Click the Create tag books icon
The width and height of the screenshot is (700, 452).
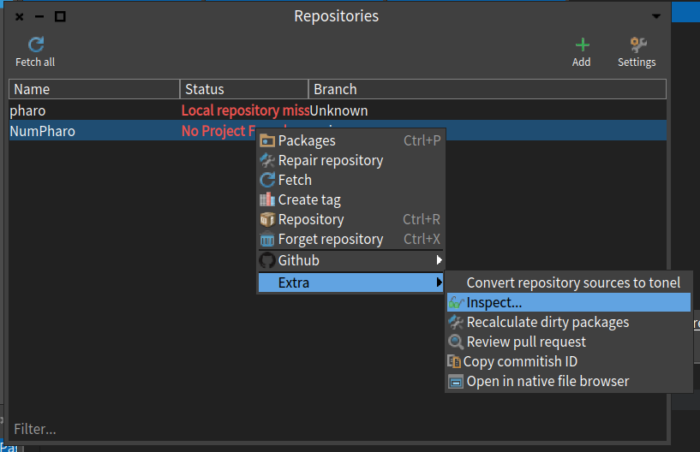(x=267, y=200)
